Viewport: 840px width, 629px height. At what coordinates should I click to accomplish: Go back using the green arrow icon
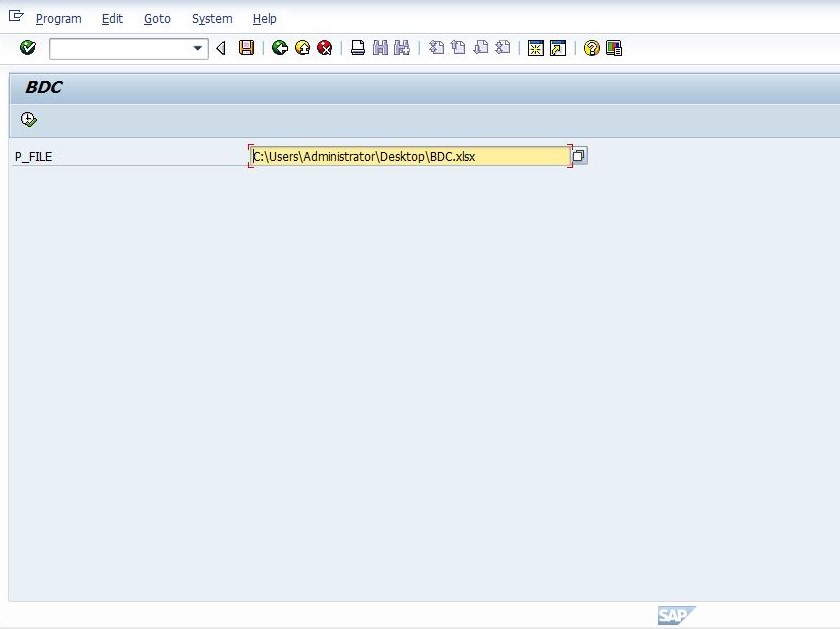pyautogui.click(x=280, y=47)
